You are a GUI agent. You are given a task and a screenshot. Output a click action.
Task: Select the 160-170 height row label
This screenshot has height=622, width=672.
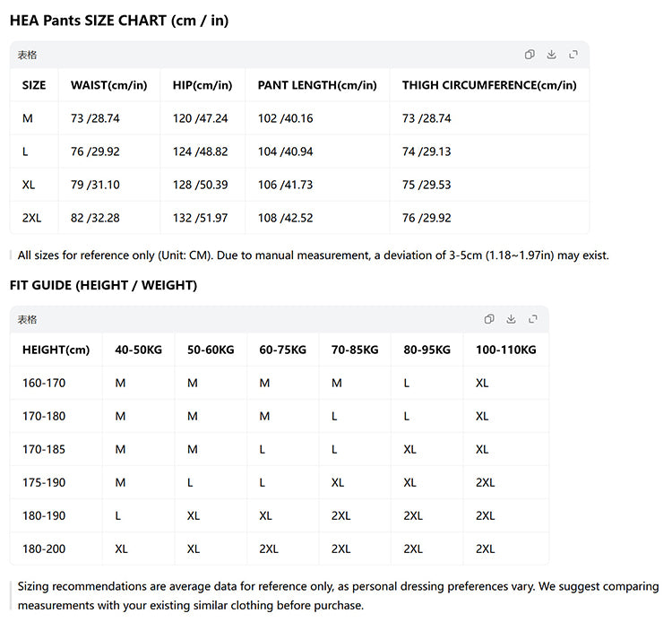(44, 383)
